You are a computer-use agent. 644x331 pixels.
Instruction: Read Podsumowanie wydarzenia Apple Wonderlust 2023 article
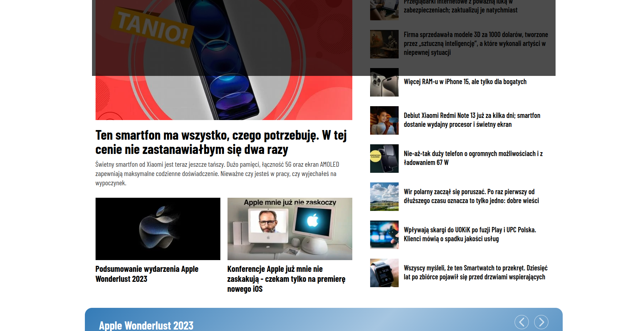click(147, 274)
